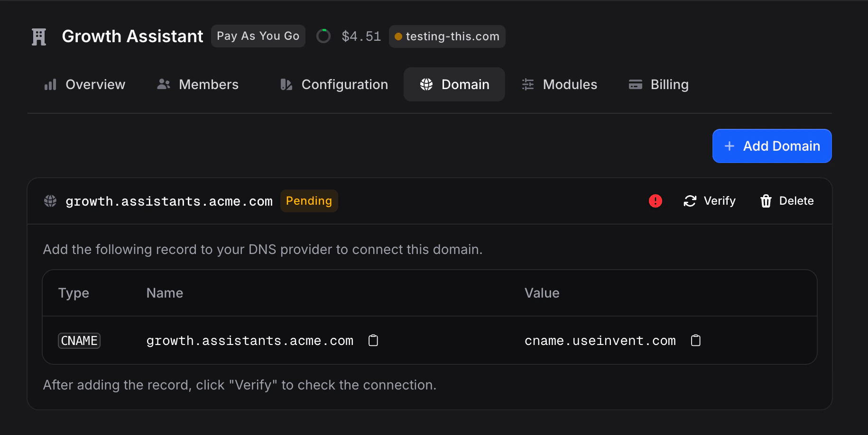The width and height of the screenshot is (868, 435).
Task: Click the Value column header
Action: pos(542,293)
